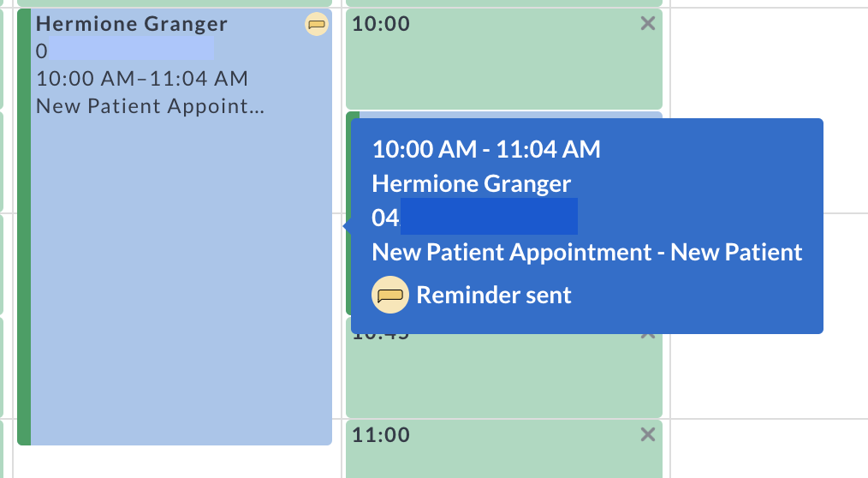Viewport: 868px width, 478px height.
Task: Remove the 11:00 available slot using its X
Action: [648, 434]
